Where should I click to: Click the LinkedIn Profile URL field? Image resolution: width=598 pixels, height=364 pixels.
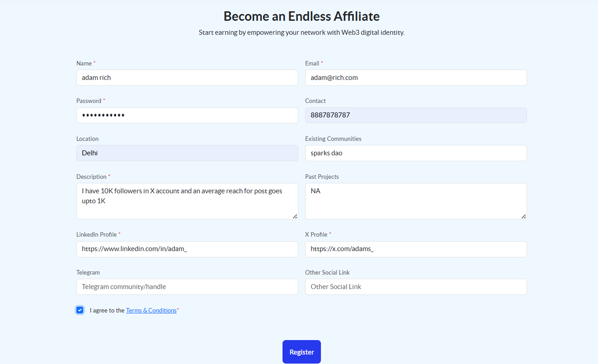187,249
